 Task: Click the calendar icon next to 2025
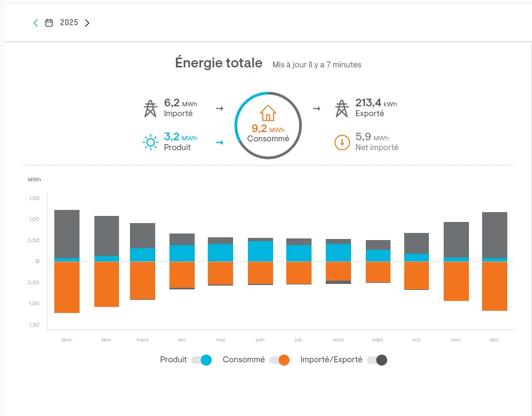click(x=49, y=22)
